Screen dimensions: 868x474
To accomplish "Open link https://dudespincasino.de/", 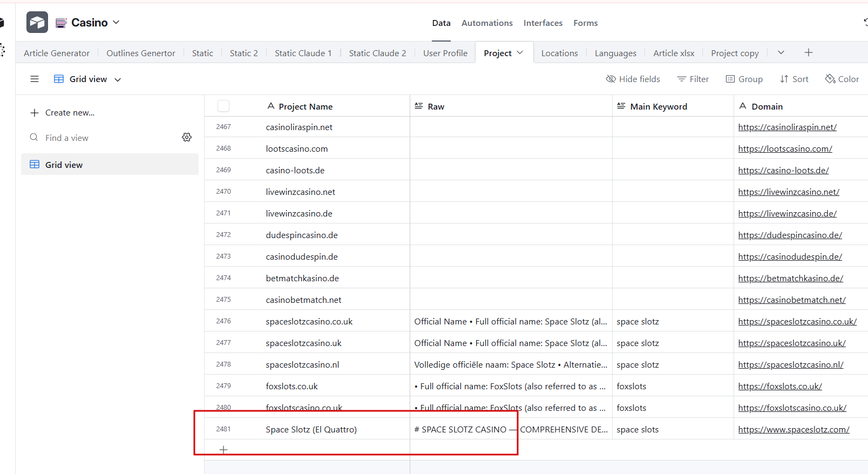I will click(x=790, y=235).
